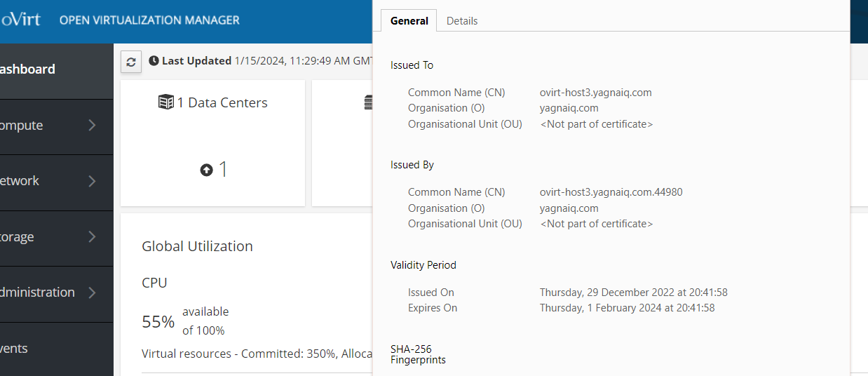Click the Data Centers building icon

point(165,102)
